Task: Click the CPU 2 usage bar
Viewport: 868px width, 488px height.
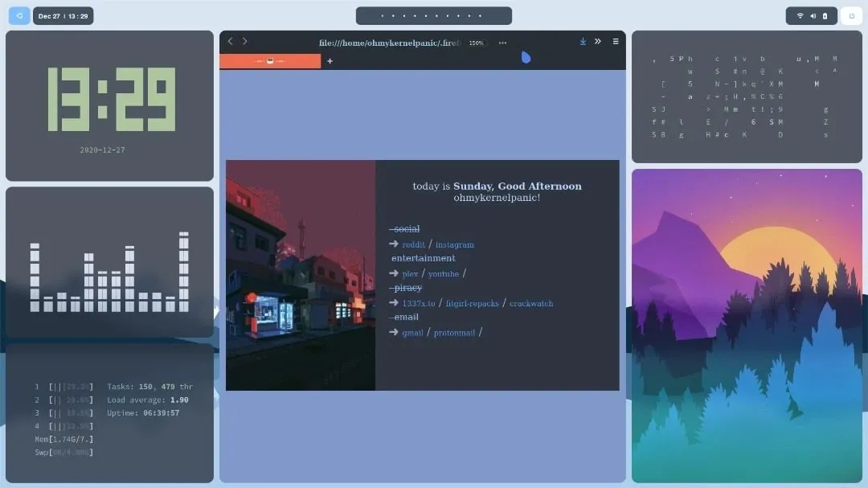Action: pos(64,400)
